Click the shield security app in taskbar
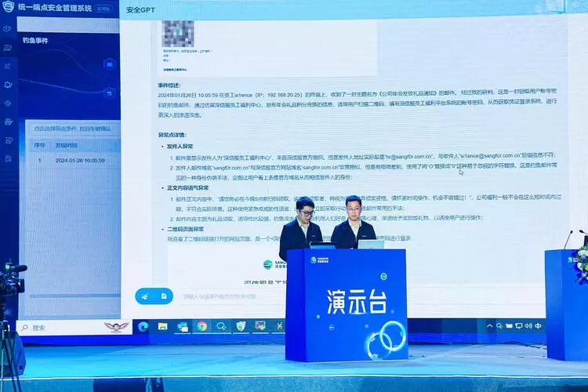Viewport: 588px width, 392px height. (241, 325)
